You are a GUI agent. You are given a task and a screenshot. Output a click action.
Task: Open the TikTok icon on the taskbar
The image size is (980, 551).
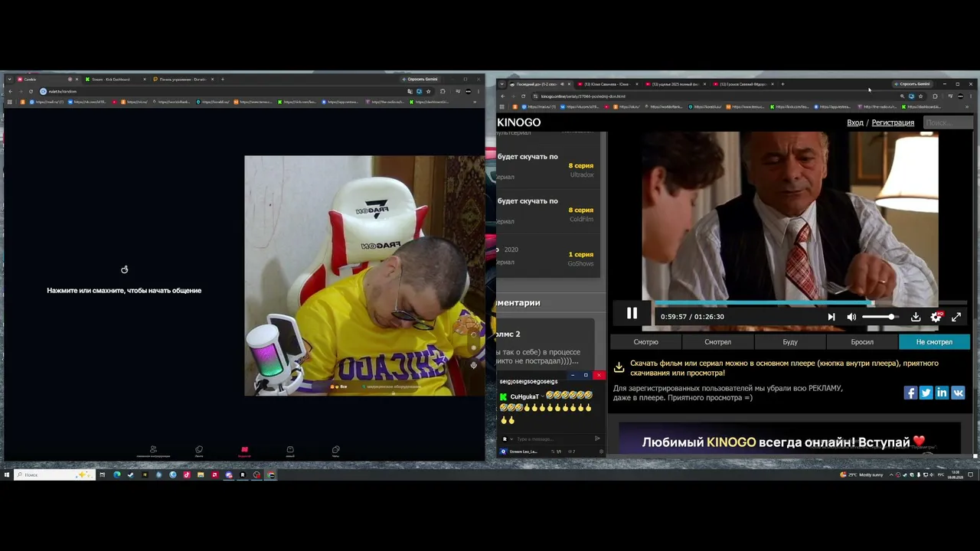187,475
